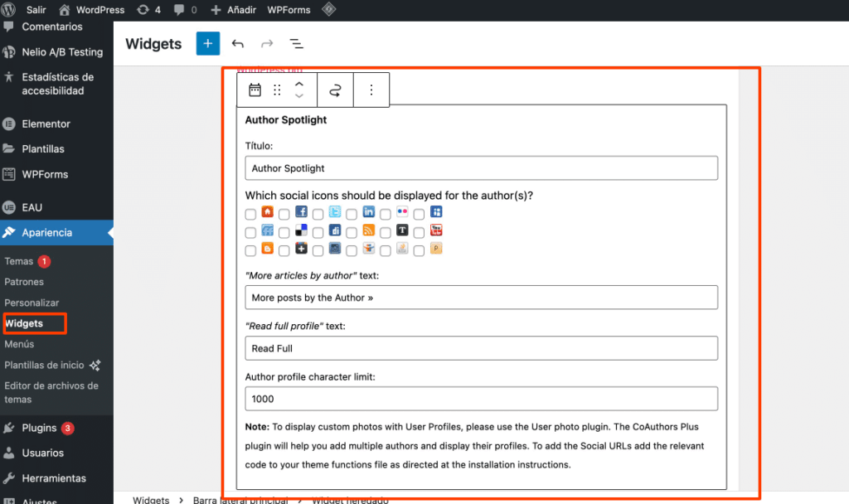This screenshot has height=504, width=849.
Task: Select the Flickr icon
Action: (x=384, y=213)
